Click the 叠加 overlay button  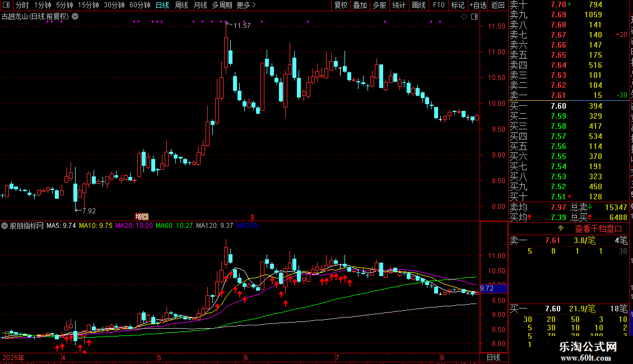[x=360, y=5]
